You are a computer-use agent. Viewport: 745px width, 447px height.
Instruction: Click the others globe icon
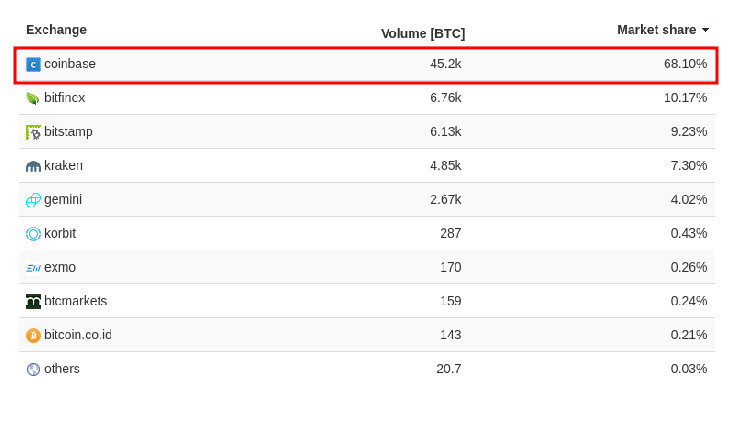(33, 369)
